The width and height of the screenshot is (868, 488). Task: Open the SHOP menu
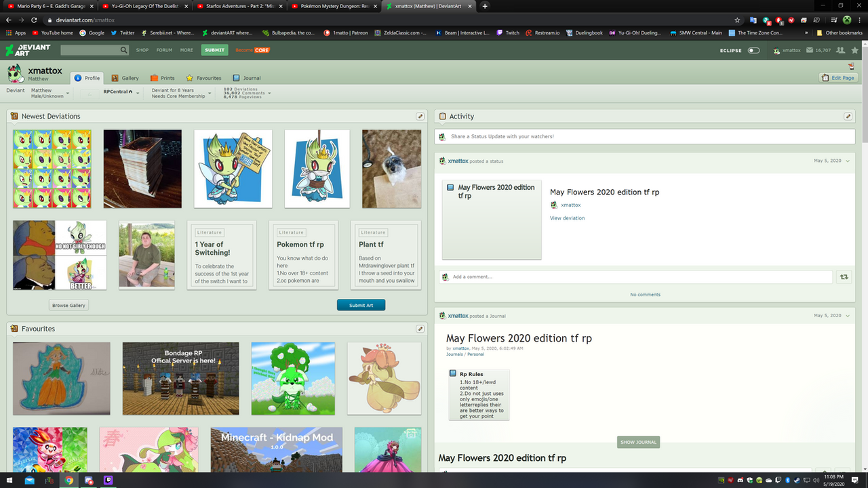[x=142, y=50]
